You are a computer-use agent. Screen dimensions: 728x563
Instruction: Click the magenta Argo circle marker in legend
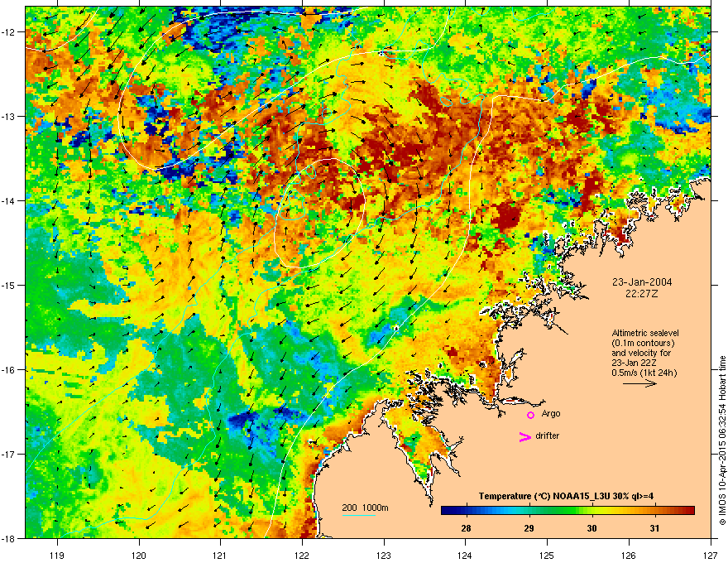(530, 415)
